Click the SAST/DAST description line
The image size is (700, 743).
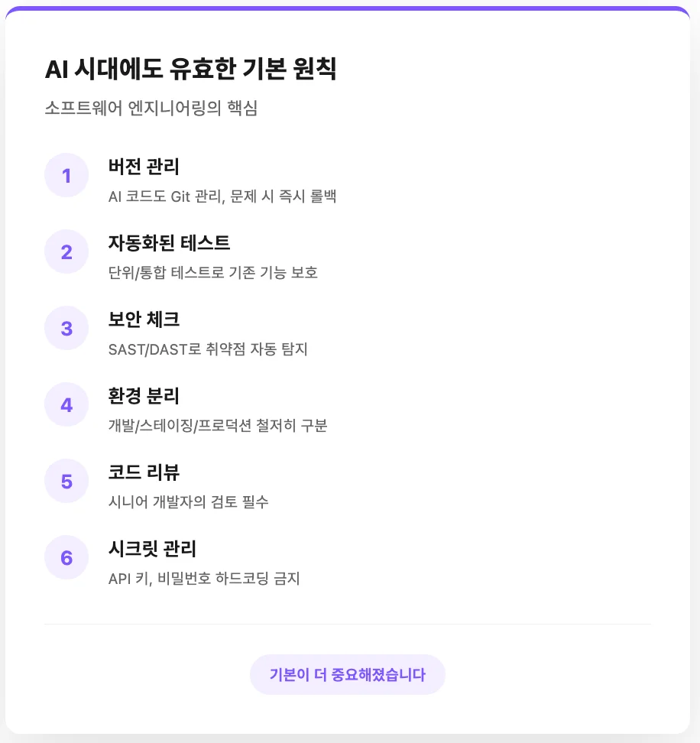coord(208,349)
